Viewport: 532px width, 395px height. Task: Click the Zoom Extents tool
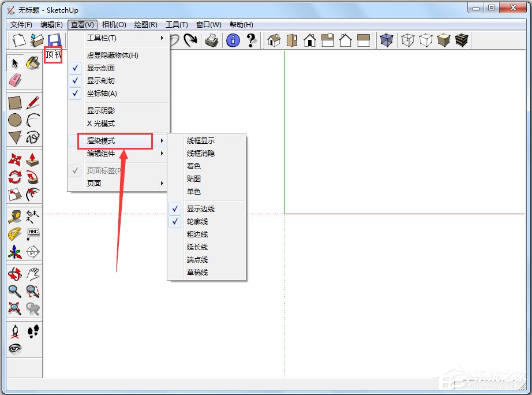(15, 308)
